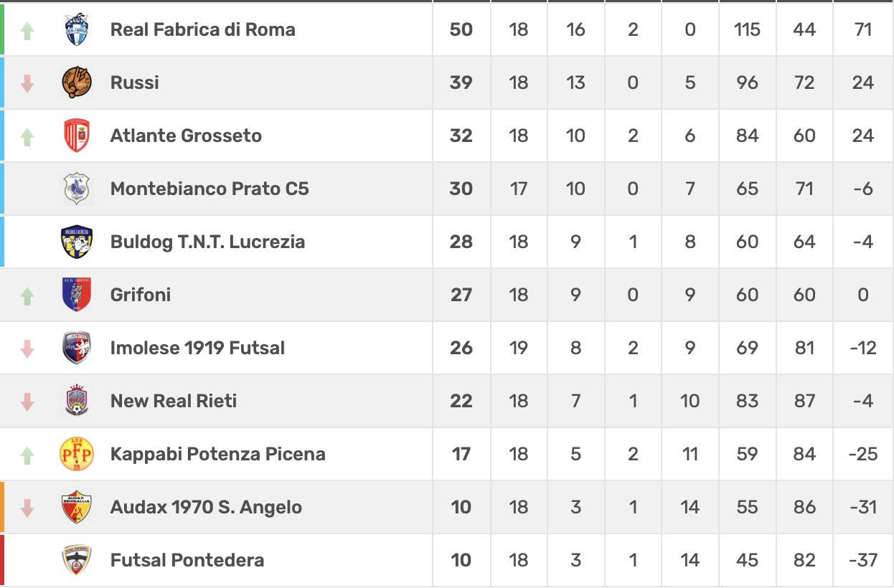Viewport: 894px width, 588px height.
Task: Click the Montebianco Prato C5 logo
Action: (x=77, y=189)
